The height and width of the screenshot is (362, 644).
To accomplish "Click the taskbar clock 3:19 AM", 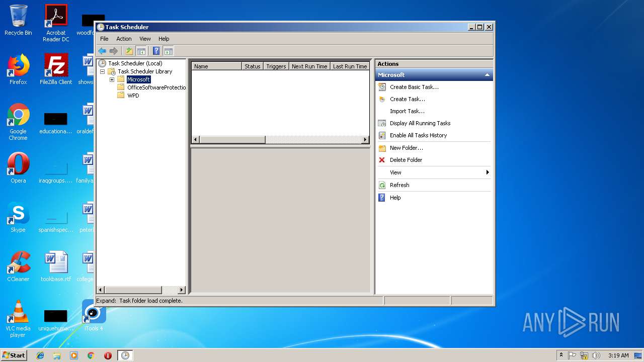I will [x=618, y=355].
